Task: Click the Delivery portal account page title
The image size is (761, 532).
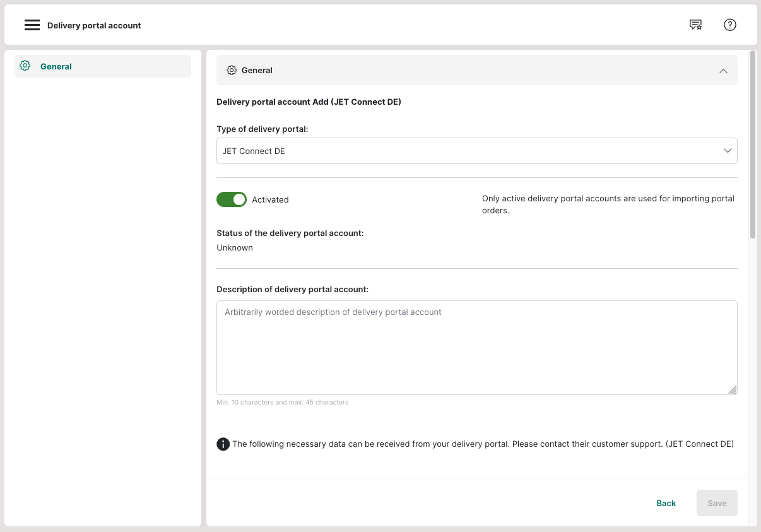Action: [x=94, y=26]
